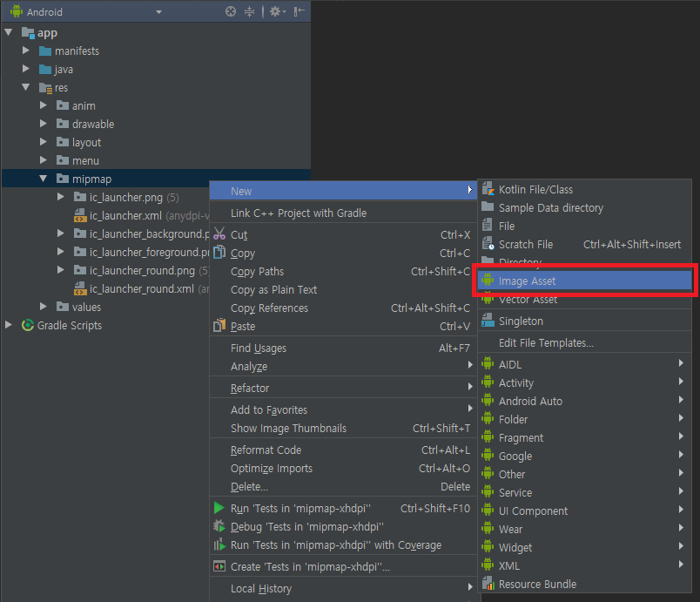The width and height of the screenshot is (700, 602).
Task: Select Image Asset
Action: click(x=584, y=281)
